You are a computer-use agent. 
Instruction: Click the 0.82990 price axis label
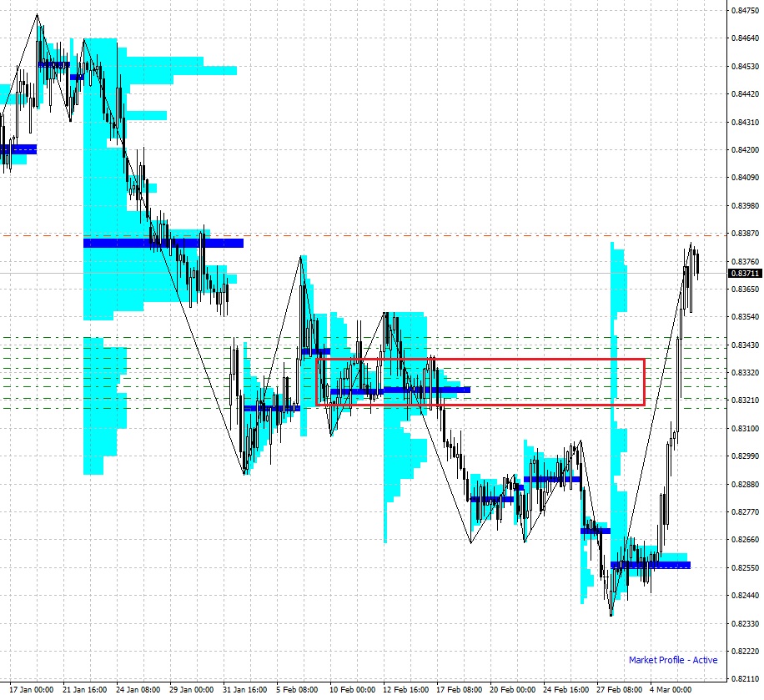pos(745,456)
